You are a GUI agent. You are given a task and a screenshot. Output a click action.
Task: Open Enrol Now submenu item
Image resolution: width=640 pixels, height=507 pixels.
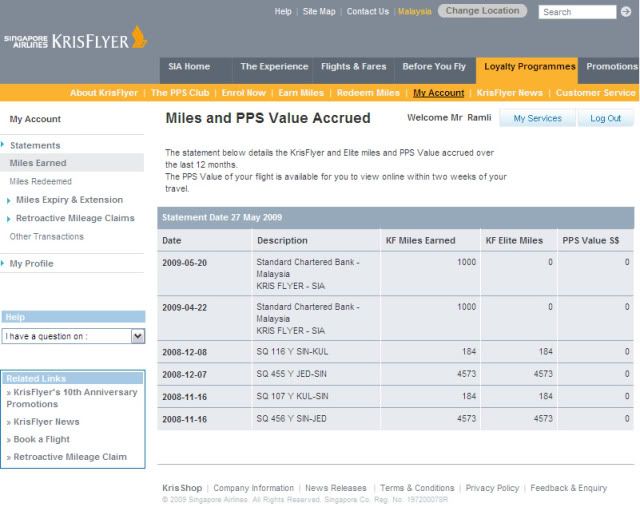[x=244, y=93]
